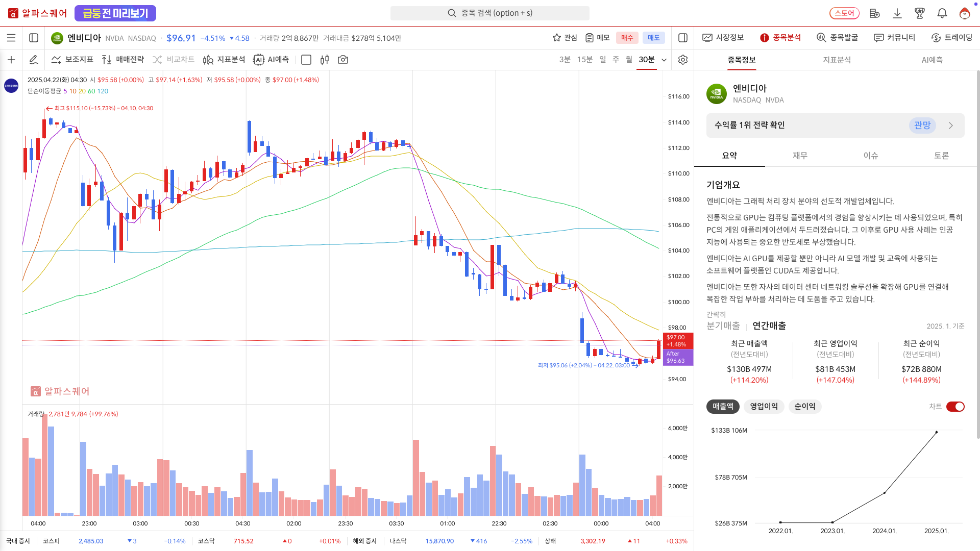The height and width of the screenshot is (551, 980).
Task: Focus the 종목 검색 search field
Action: [490, 13]
